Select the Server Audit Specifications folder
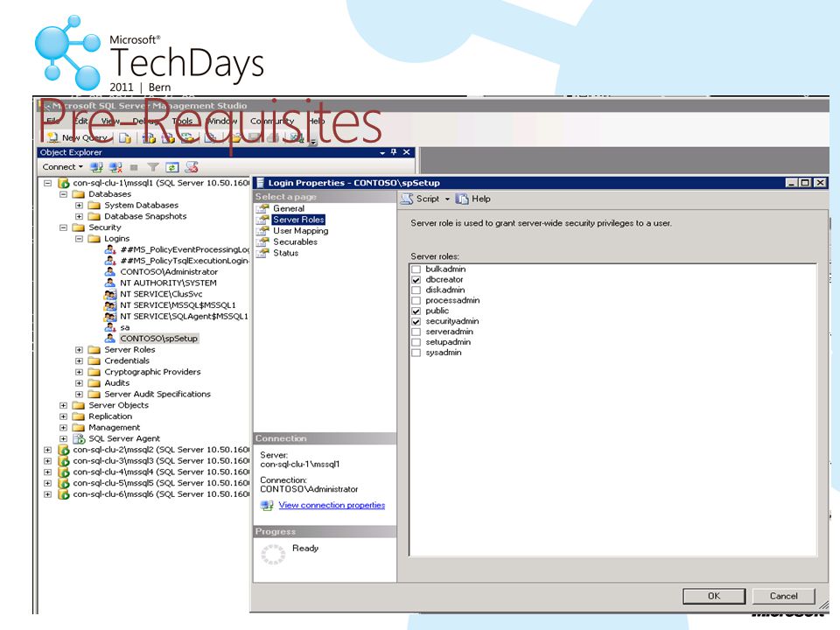840x630 pixels. (157, 395)
